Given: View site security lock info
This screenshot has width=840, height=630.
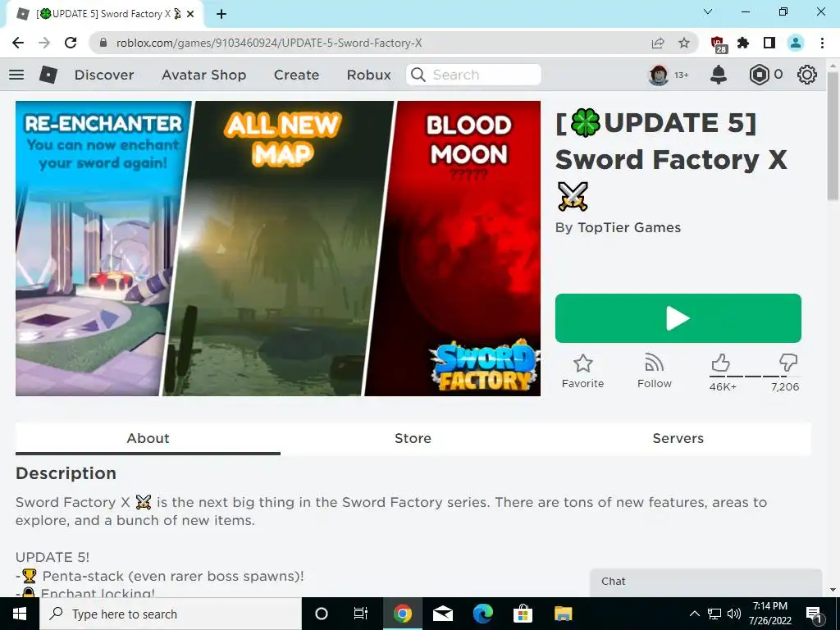Looking at the screenshot, I should (103, 43).
